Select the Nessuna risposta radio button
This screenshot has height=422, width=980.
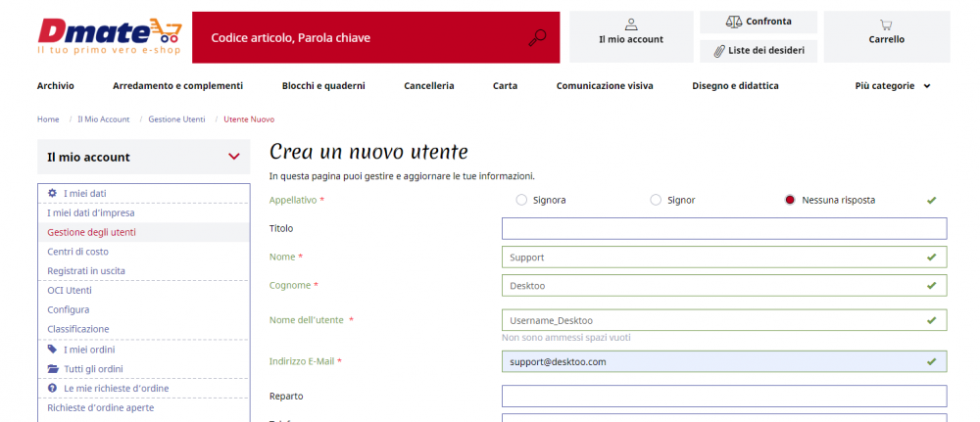click(x=790, y=200)
